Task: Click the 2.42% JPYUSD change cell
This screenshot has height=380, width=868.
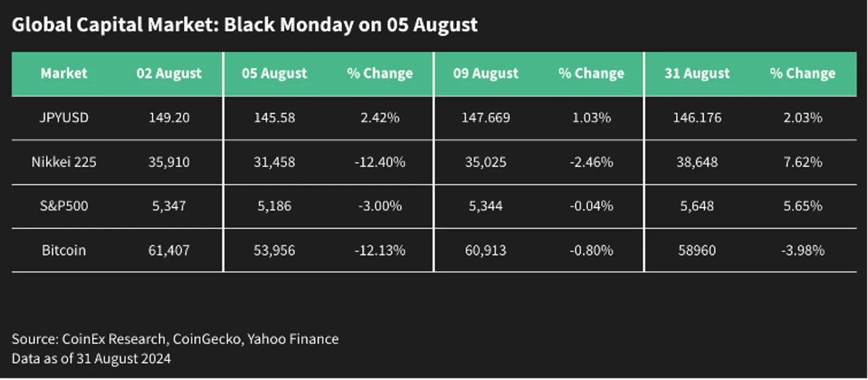Action: pyautogui.click(x=380, y=118)
